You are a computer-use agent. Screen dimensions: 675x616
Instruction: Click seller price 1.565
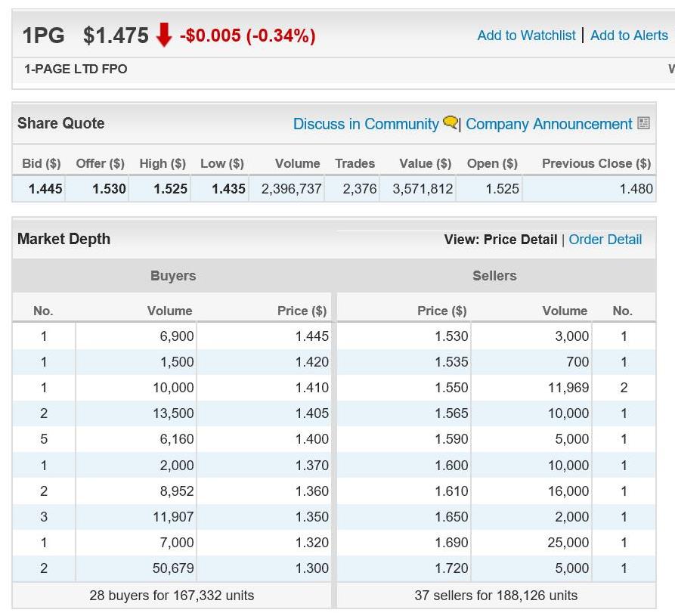coord(451,413)
